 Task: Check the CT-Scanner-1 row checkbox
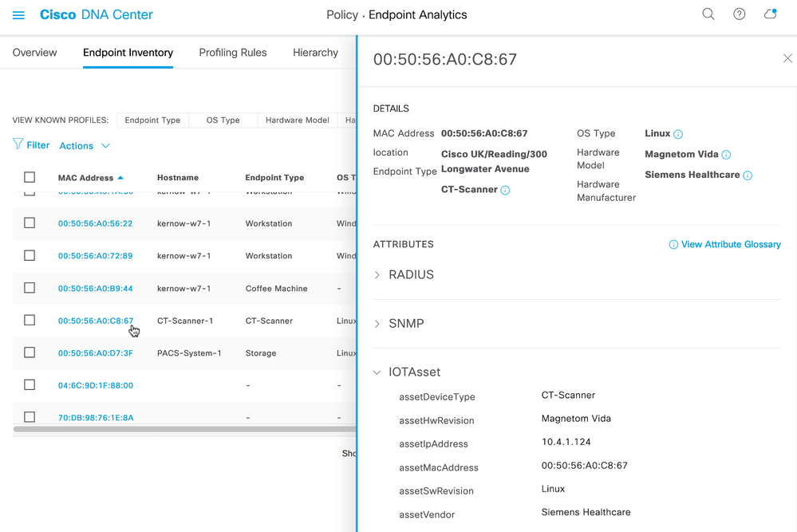[x=30, y=320]
